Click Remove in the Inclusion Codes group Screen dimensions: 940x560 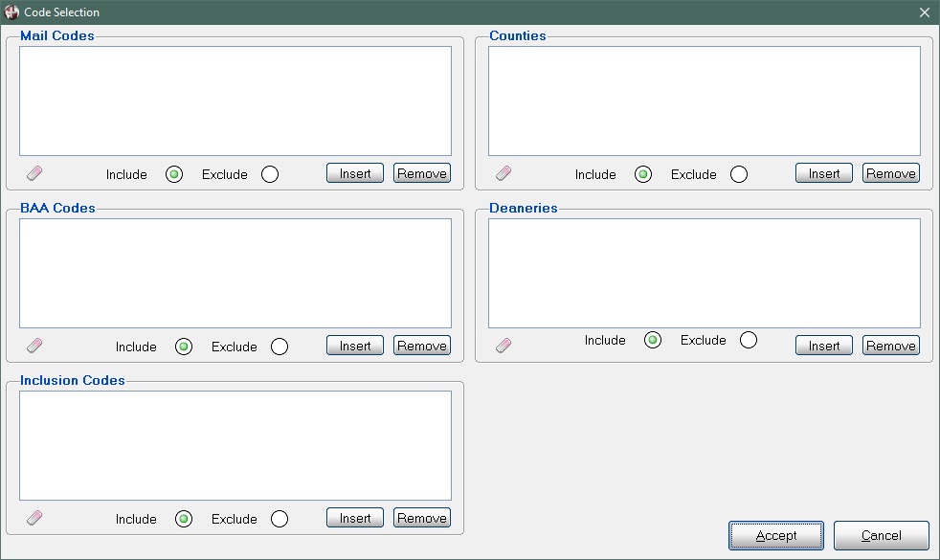point(422,518)
